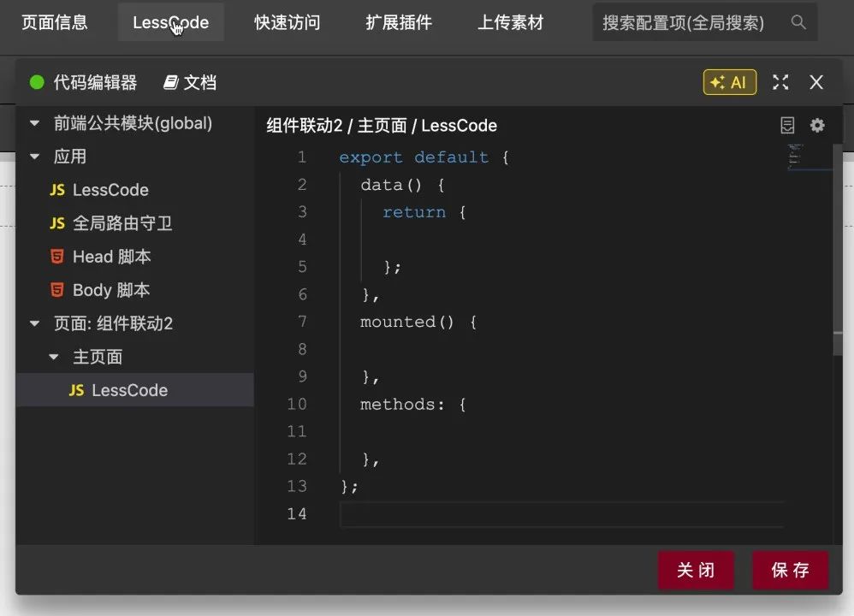Open the 扩展插件 tab
Viewport: 854px width, 616px height.
[399, 22]
